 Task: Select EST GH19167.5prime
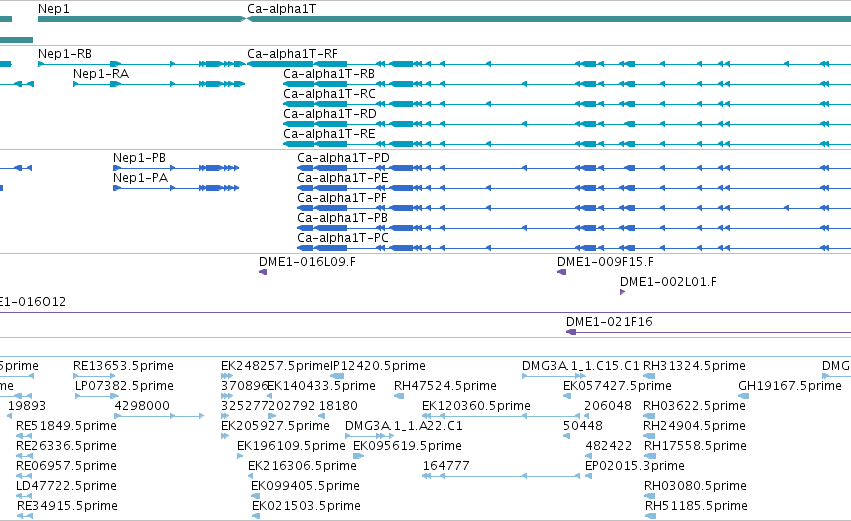tap(790, 386)
